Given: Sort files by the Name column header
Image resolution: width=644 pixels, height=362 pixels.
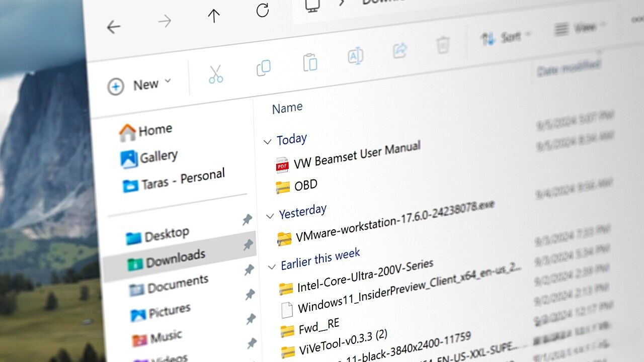Looking at the screenshot, I should (x=287, y=108).
